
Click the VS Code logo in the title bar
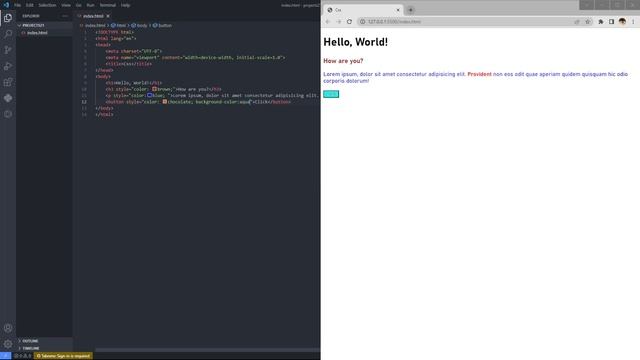coord(6,5)
